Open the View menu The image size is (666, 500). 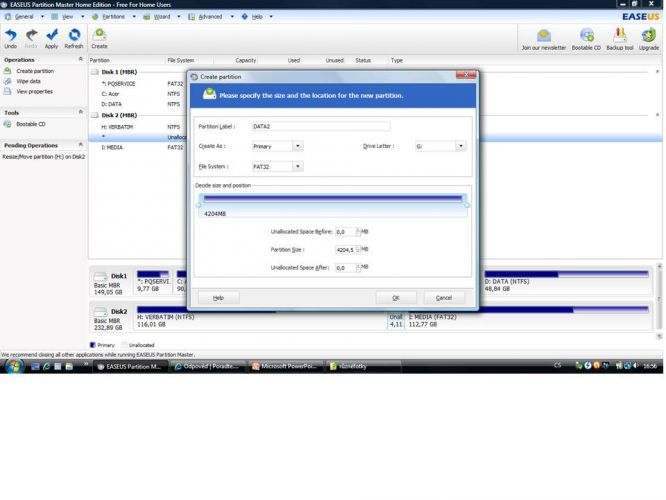point(67,17)
